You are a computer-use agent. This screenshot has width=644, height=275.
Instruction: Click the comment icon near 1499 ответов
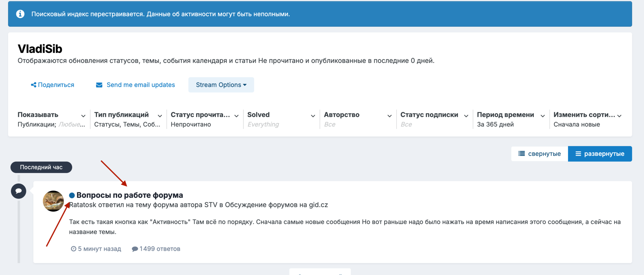(135, 249)
